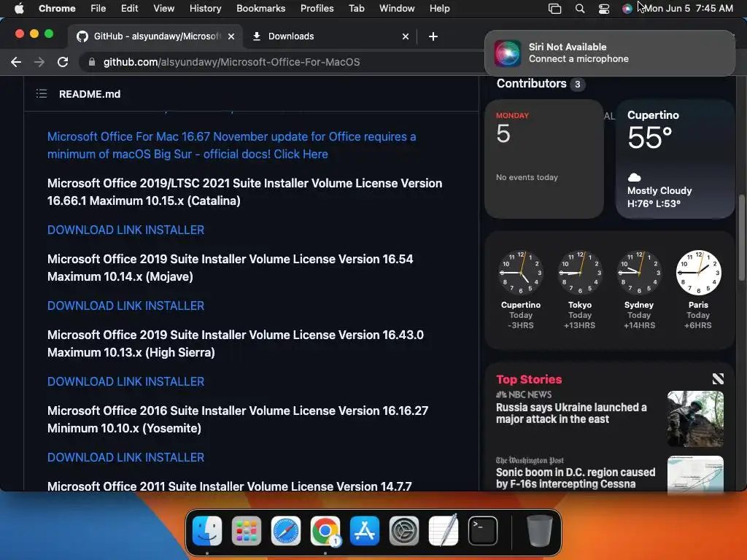Open the Cupertino weather widget

(x=675, y=159)
